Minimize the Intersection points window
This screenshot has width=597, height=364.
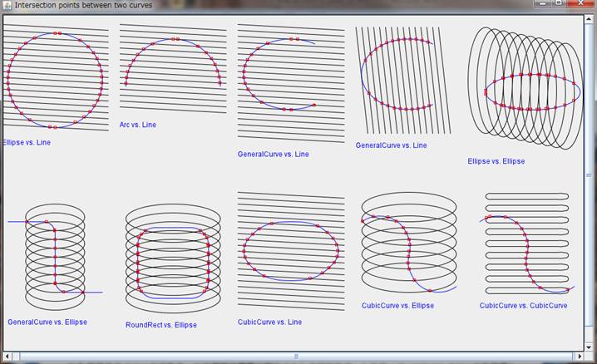tap(543, 3)
